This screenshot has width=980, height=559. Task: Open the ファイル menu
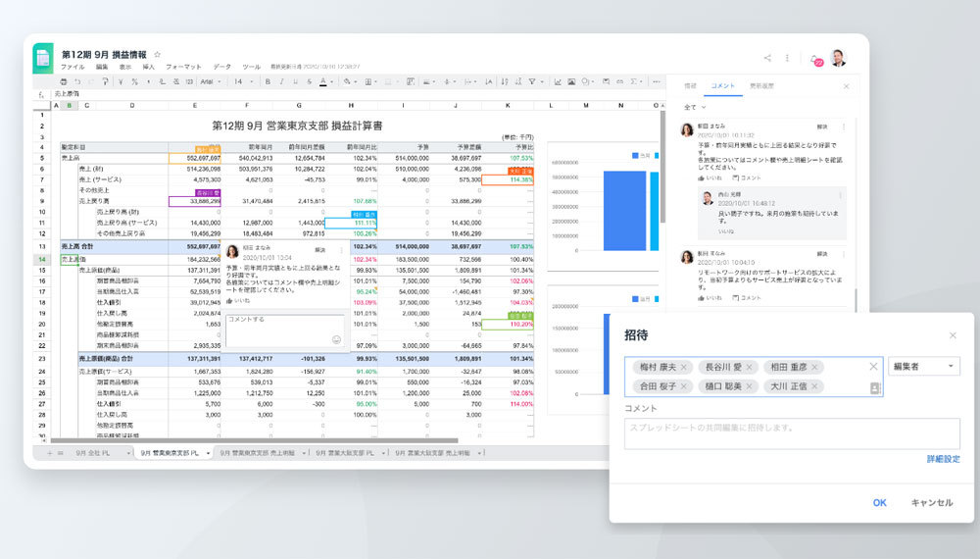[73, 67]
